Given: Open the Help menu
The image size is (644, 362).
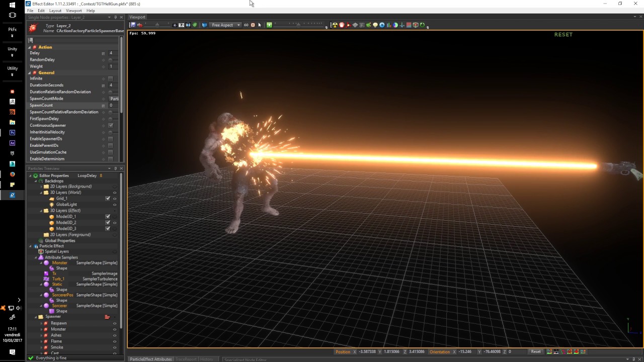Looking at the screenshot, I should 91,11.
